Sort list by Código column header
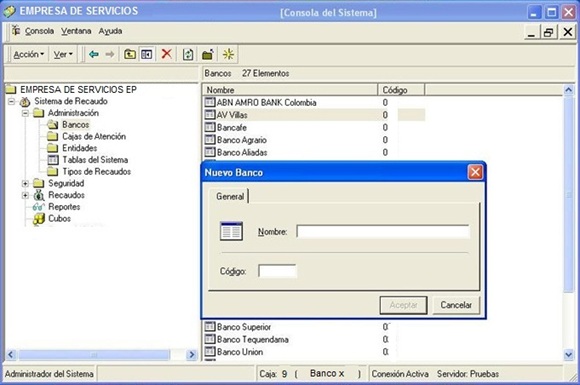The width and height of the screenshot is (580, 385). [401, 90]
